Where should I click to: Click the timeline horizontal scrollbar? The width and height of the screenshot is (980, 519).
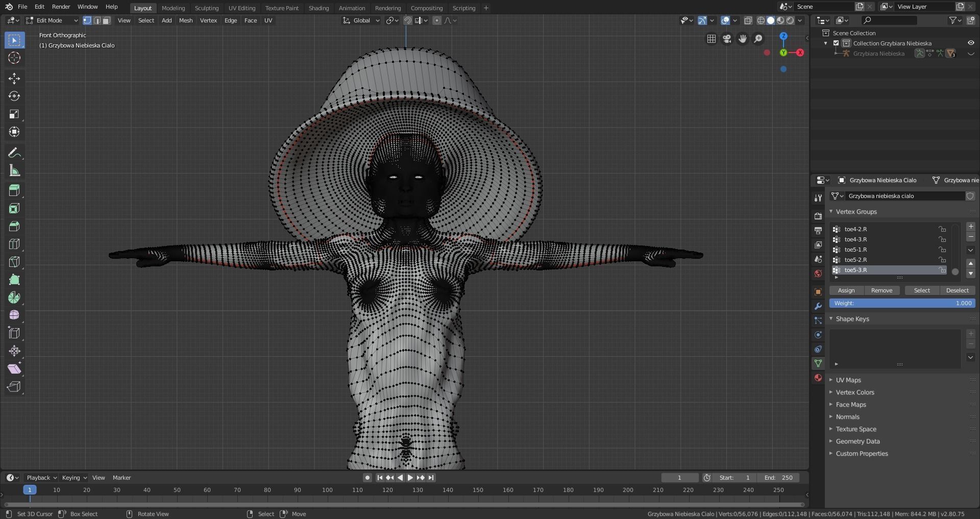coord(403,505)
